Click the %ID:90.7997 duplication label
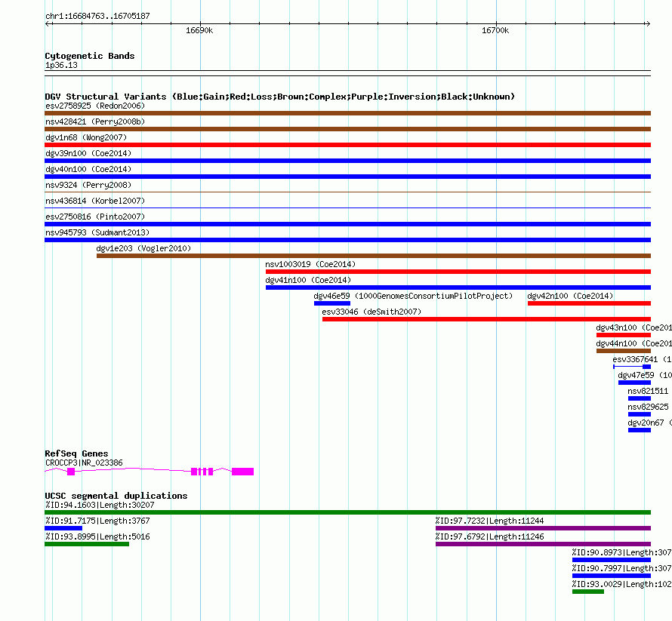 [x=622, y=569]
